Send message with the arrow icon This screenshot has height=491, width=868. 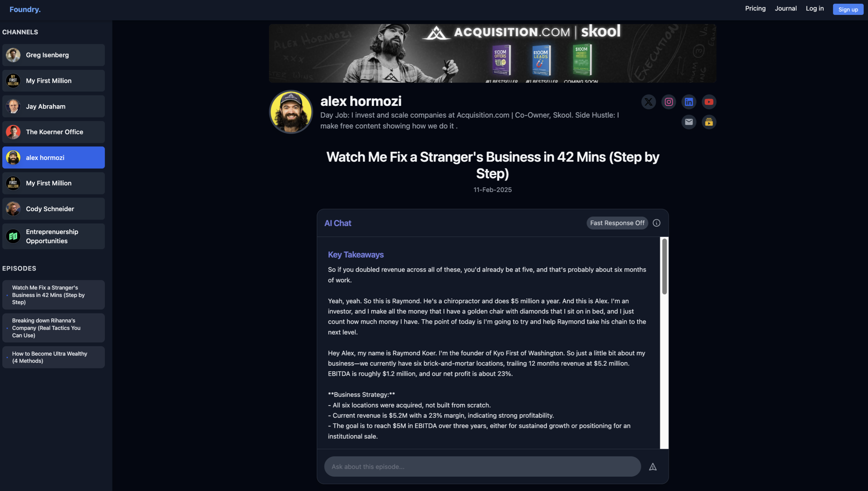point(653,467)
